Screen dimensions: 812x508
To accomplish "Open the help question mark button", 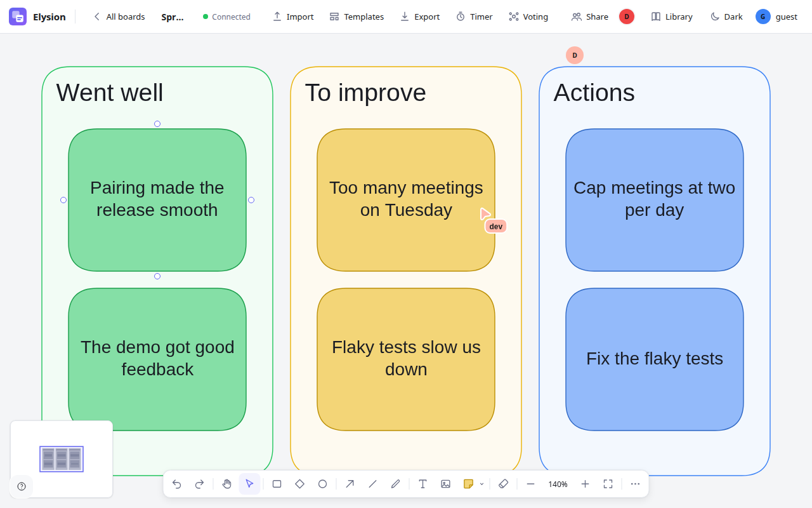I will pos(22,486).
